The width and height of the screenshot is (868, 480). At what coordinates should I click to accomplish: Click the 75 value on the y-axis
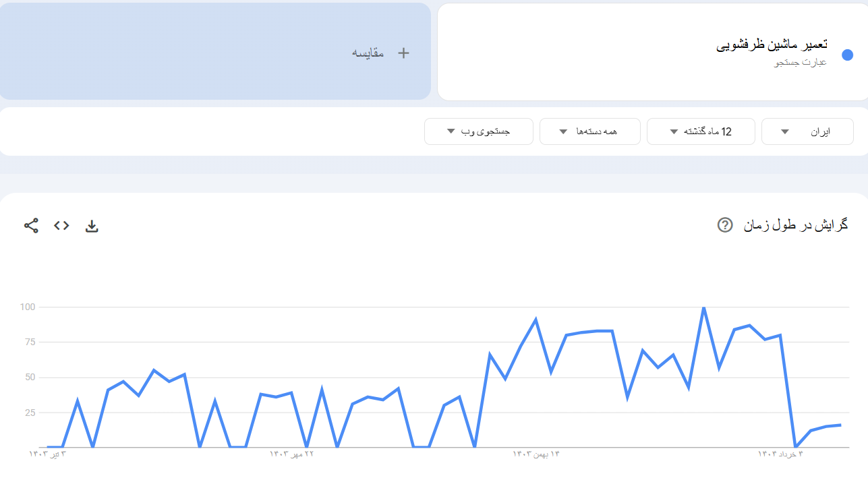pyautogui.click(x=28, y=342)
